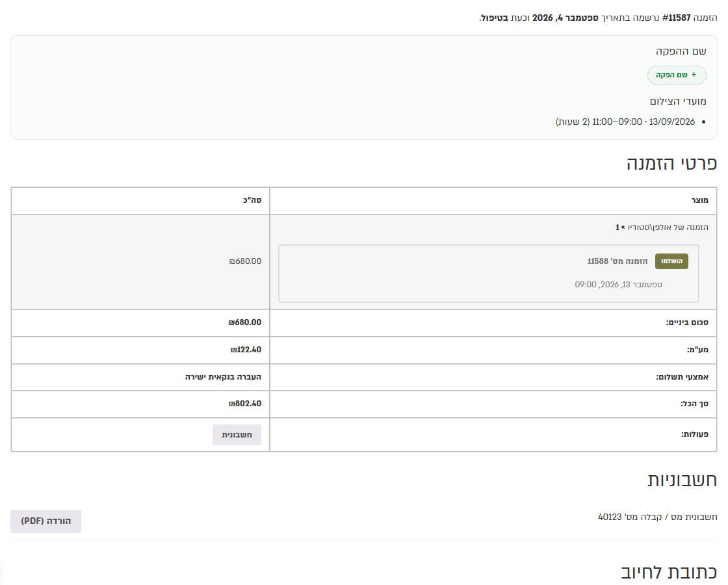The width and height of the screenshot is (728, 585).
Task: Click the booking date 'ספטמבר 13, 2026, 09:00'
Action: tap(618, 285)
